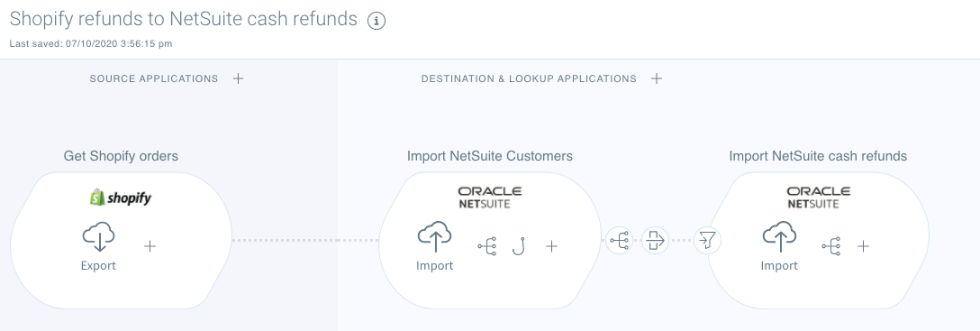Click 'Import' label in cash refunds step

click(779, 266)
